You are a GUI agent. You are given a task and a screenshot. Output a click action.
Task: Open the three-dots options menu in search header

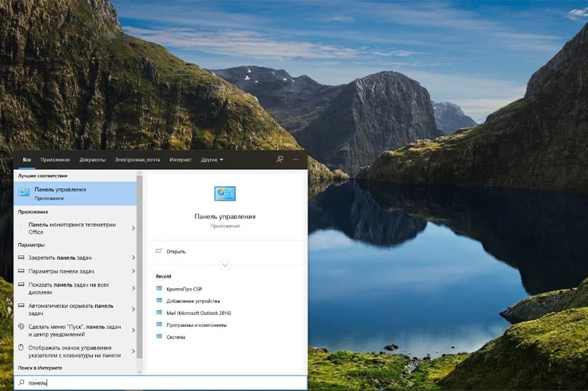point(295,160)
